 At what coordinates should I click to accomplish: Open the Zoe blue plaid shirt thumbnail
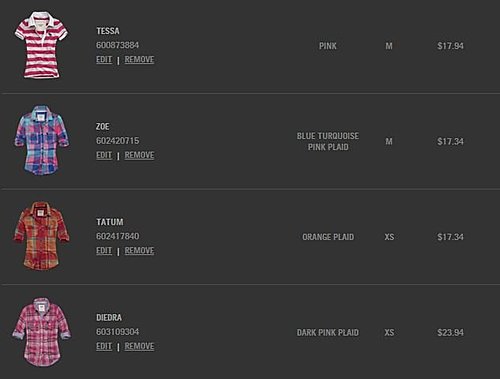(x=42, y=141)
